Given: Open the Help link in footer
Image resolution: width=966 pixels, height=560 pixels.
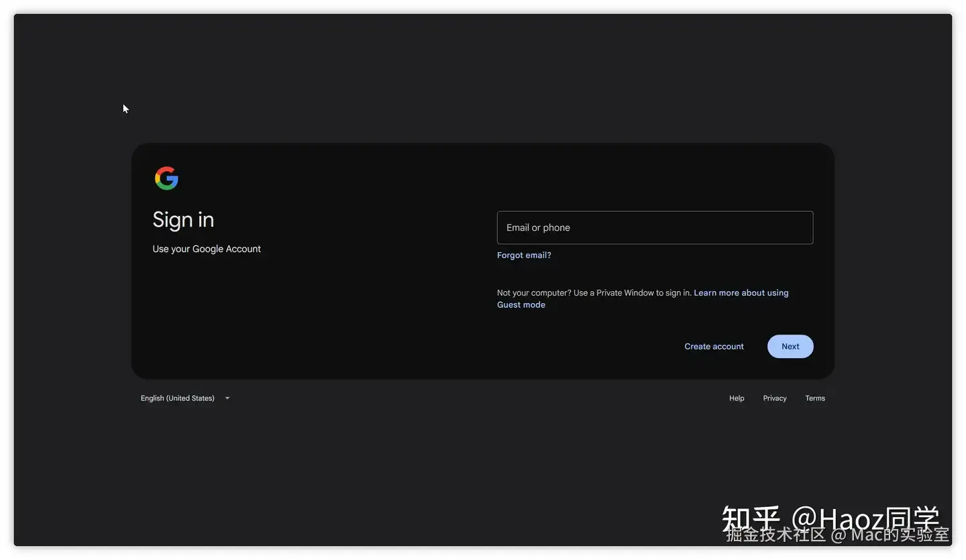Looking at the screenshot, I should [737, 398].
